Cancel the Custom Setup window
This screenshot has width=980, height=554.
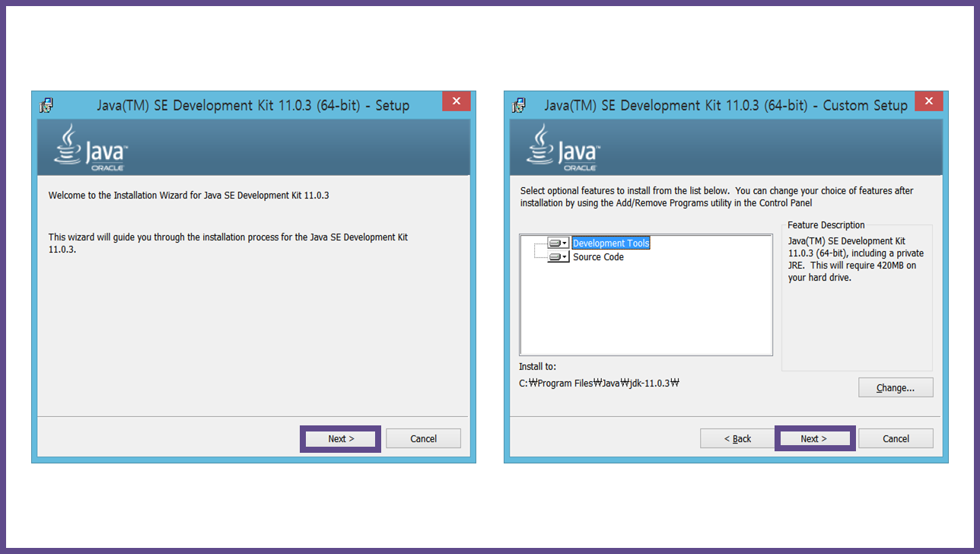click(896, 438)
